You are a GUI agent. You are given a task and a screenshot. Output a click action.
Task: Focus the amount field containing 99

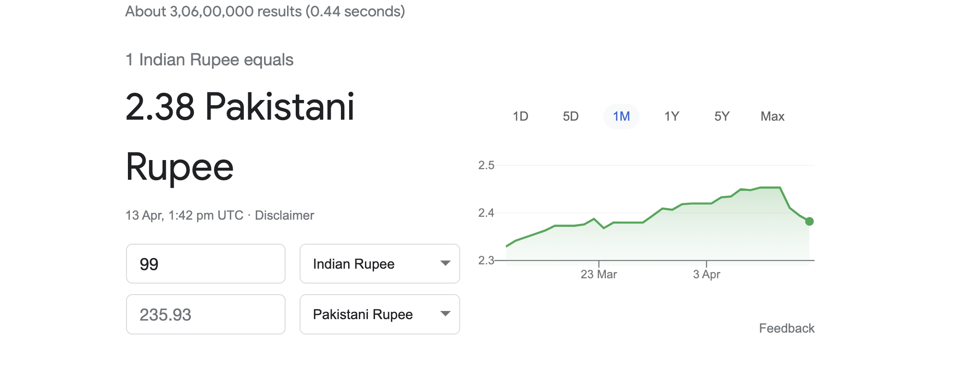tap(206, 264)
